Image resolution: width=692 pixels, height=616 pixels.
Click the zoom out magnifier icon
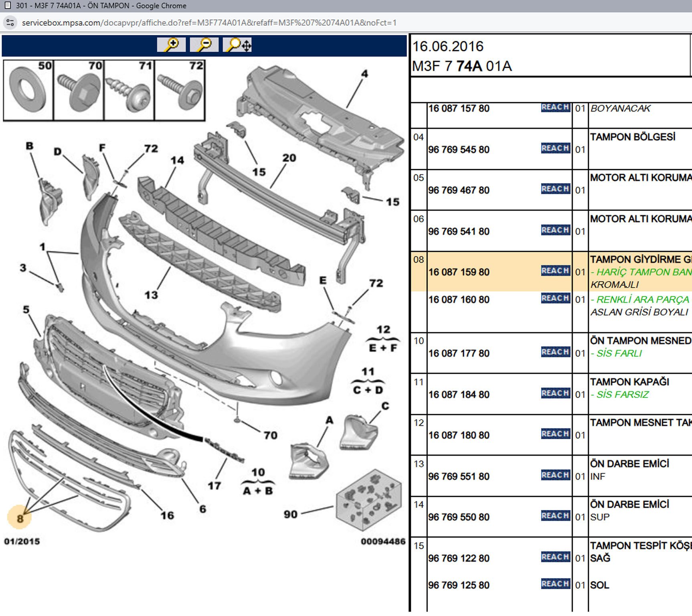pos(204,45)
